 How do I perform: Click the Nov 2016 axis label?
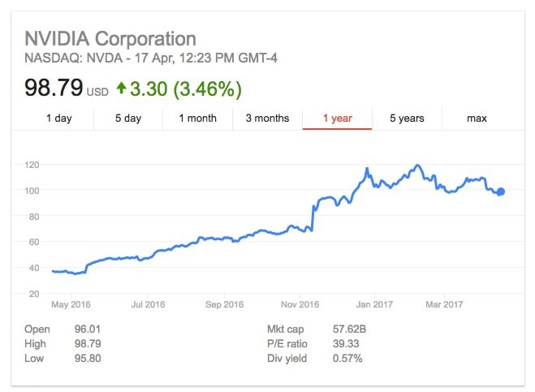pyautogui.click(x=300, y=304)
